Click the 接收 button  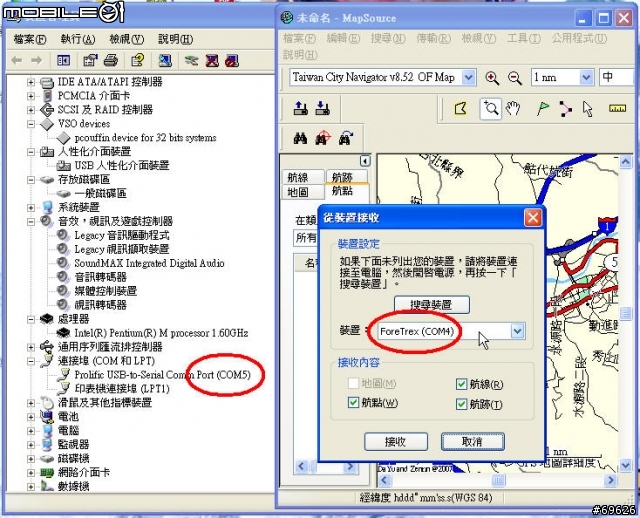click(x=396, y=442)
